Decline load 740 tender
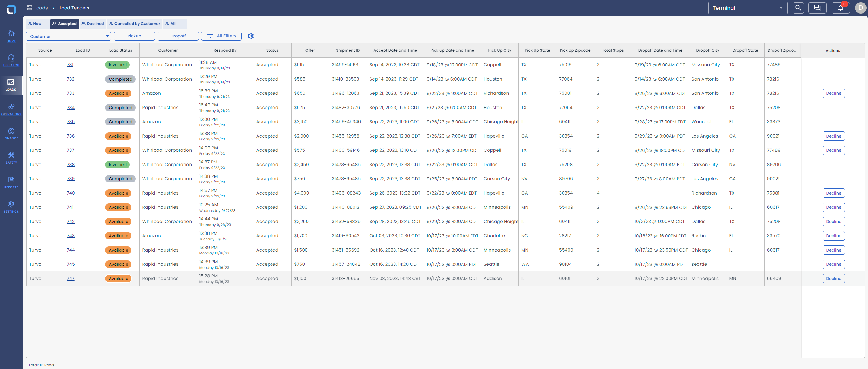The height and width of the screenshot is (369, 868). [833, 193]
